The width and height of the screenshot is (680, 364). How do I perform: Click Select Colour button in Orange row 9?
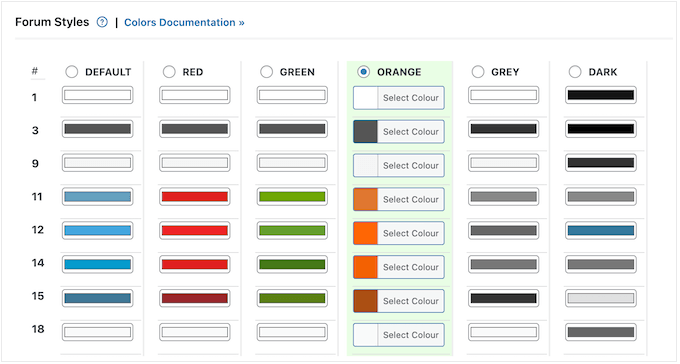click(411, 165)
